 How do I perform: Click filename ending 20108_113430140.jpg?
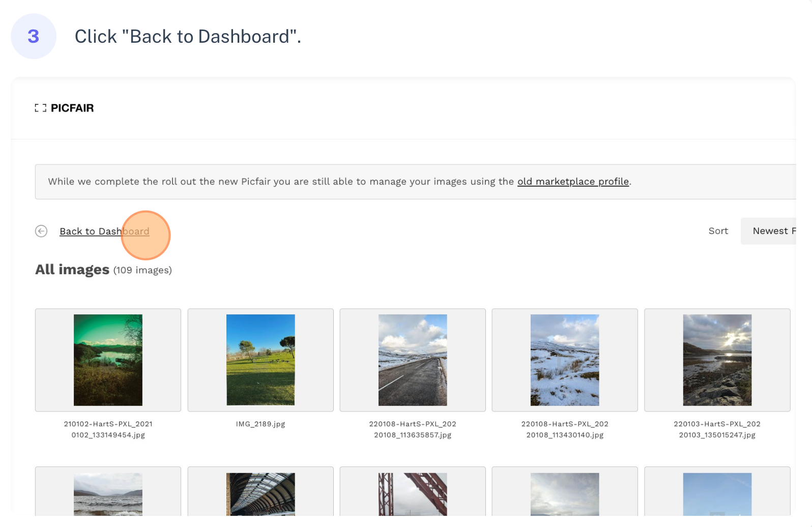[565, 429]
